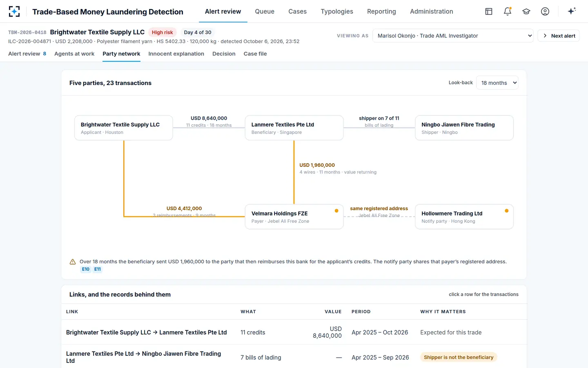Open the user account icon
Viewport: 588px width, 368px height.
(545, 11)
